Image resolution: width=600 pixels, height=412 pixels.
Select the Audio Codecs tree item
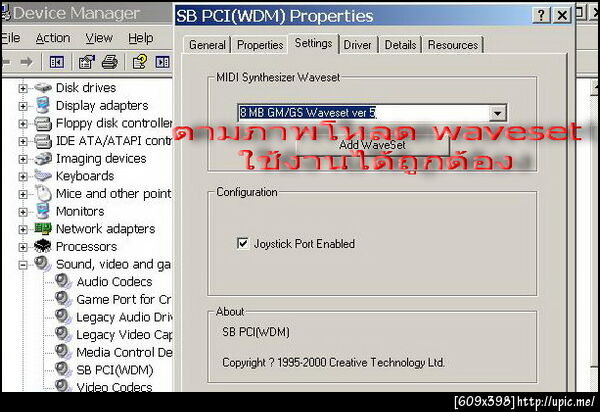pyautogui.click(x=114, y=282)
